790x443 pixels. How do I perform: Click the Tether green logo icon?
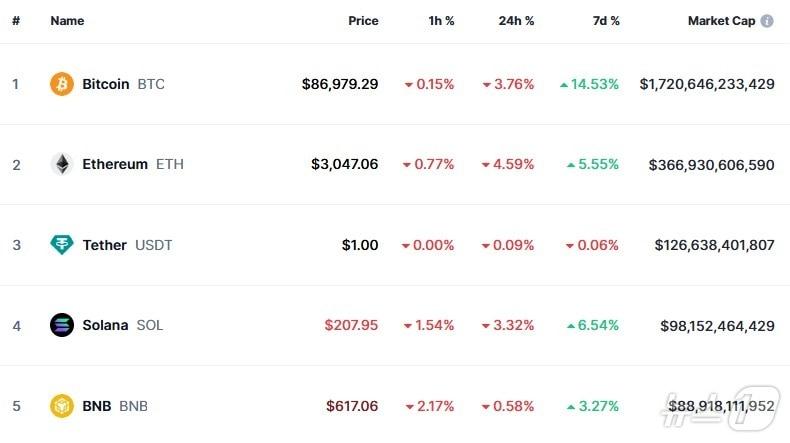click(62, 245)
